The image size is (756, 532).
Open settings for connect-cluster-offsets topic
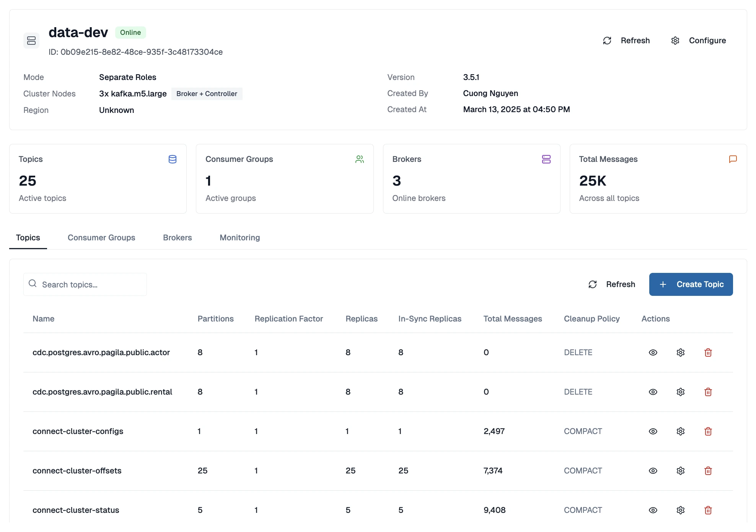[x=680, y=471]
